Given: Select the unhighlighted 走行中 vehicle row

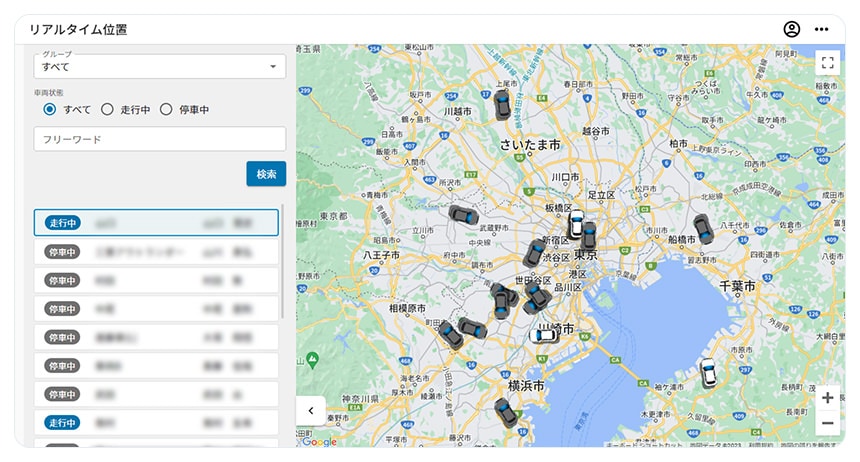Looking at the screenshot, I should click(156, 423).
